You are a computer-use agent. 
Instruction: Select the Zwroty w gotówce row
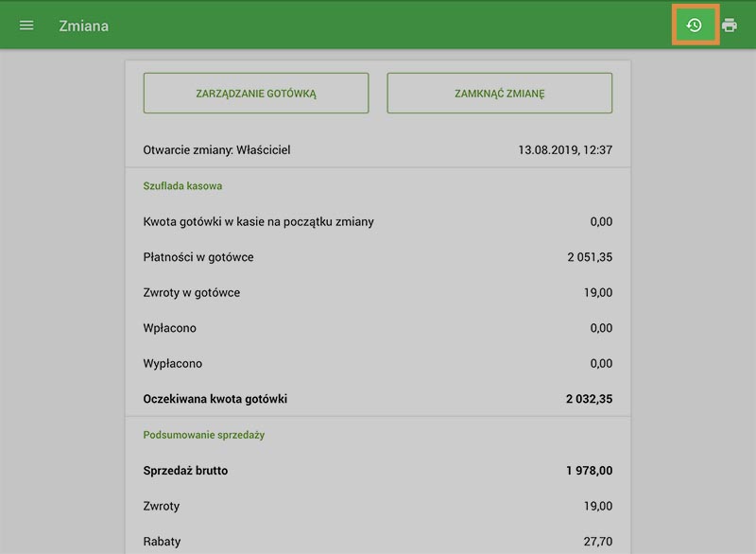pos(192,293)
